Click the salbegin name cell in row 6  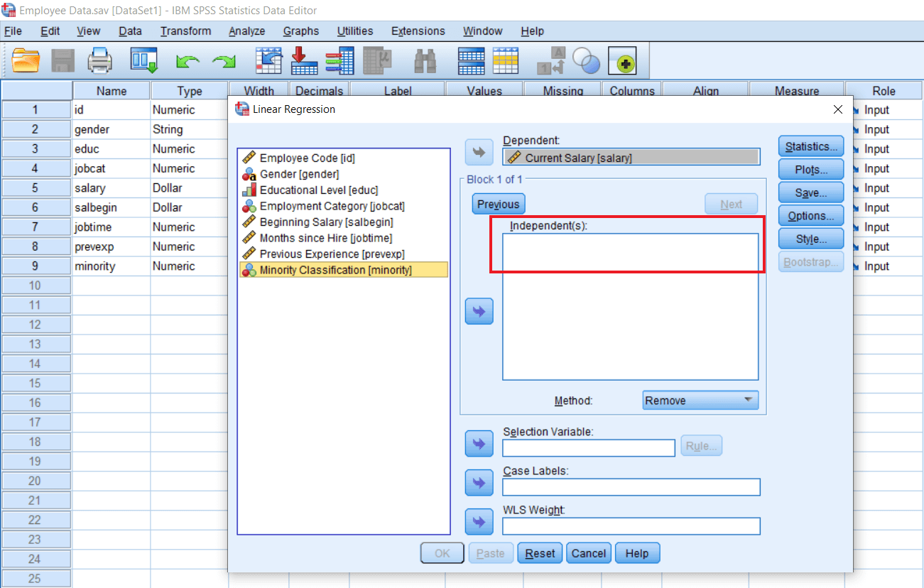click(x=112, y=207)
